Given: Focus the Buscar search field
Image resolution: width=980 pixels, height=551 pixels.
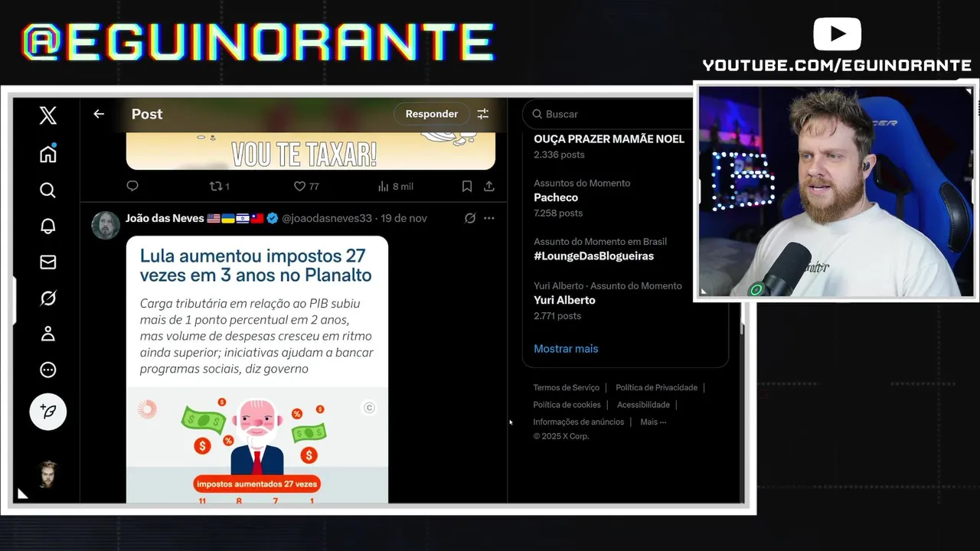Looking at the screenshot, I should [x=609, y=114].
